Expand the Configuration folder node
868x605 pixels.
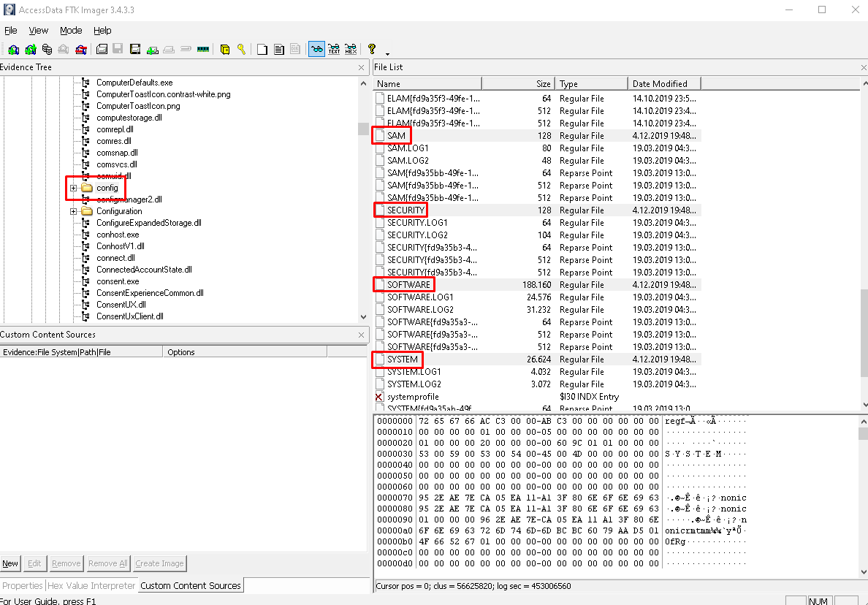coord(74,211)
